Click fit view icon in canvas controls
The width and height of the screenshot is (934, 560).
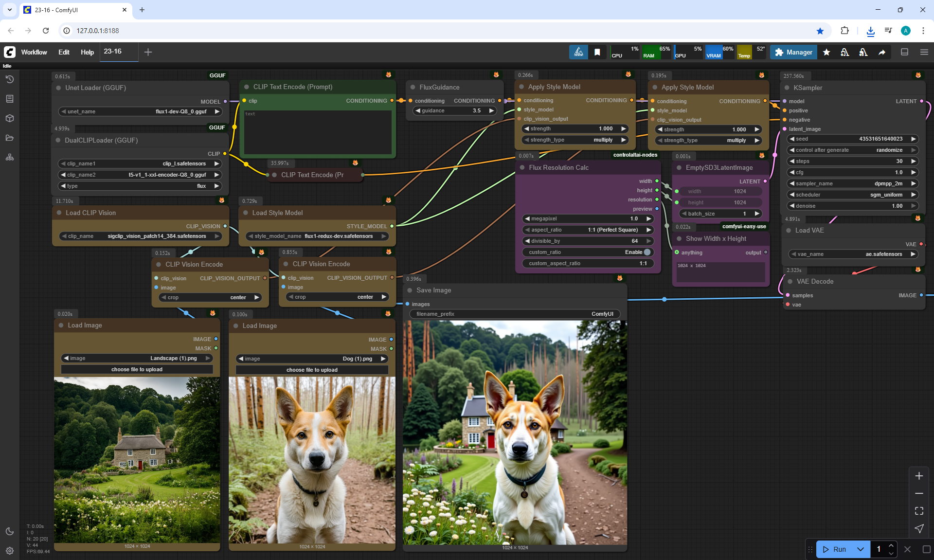click(x=919, y=511)
